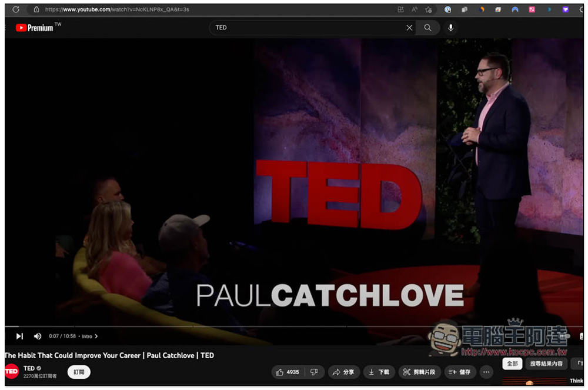Open the 分享 share dialog
Screen dimensions: 588x390
coord(343,372)
